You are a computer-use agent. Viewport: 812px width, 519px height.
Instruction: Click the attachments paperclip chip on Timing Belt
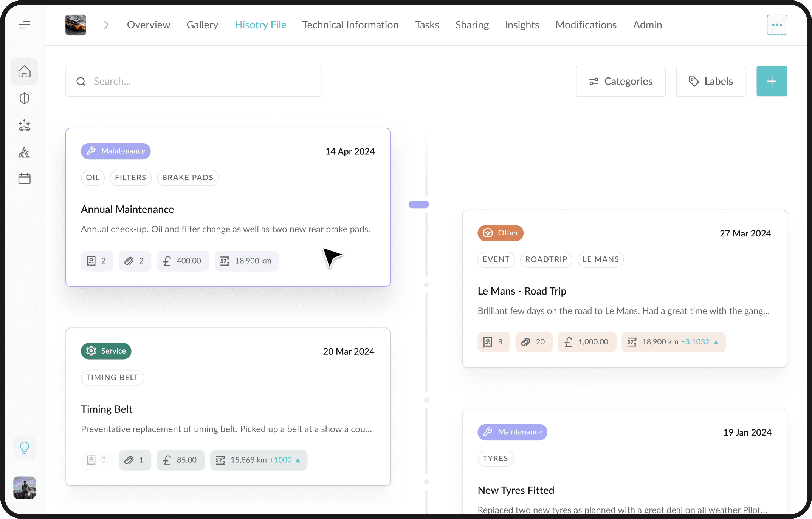[x=135, y=460]
